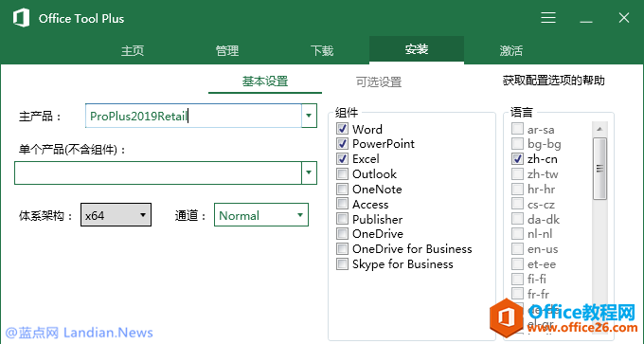This screenshot has width=644, height=344.
Task: Expand the 单个产品 dropdown arrow
Action: [x=309, y=172]
